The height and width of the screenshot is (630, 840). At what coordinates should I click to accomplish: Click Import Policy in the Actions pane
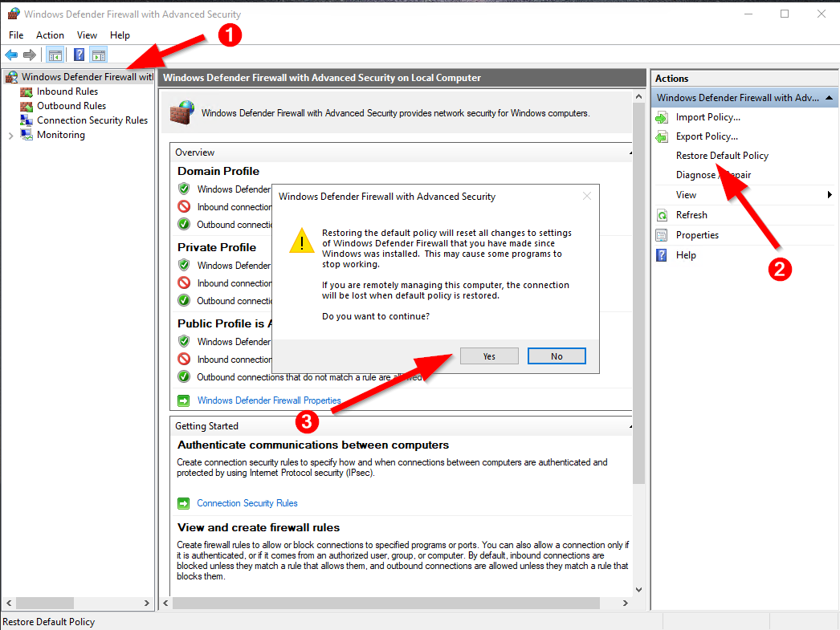coord(707,117)
